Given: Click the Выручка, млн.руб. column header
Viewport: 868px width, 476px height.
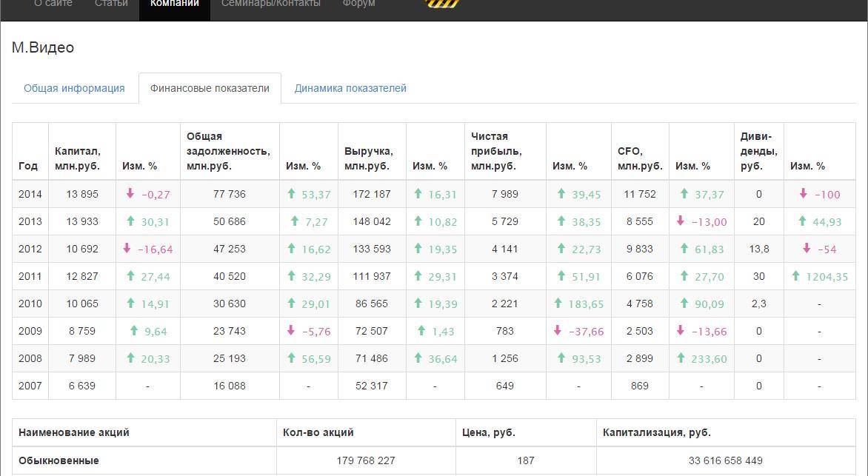Looking at the screenshot, I should click(369, 158).
